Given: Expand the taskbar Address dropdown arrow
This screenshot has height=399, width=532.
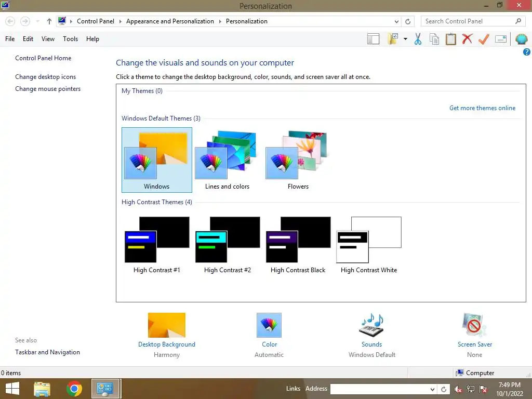Looking at the screenshot, I should point(432,389).
